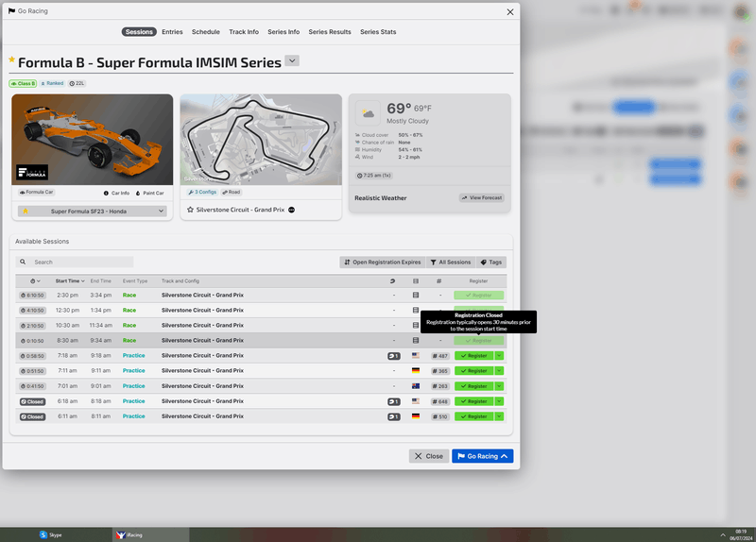Click the 7:25 am (1x) time badge

pyautogui.click(x=373, y=176)
